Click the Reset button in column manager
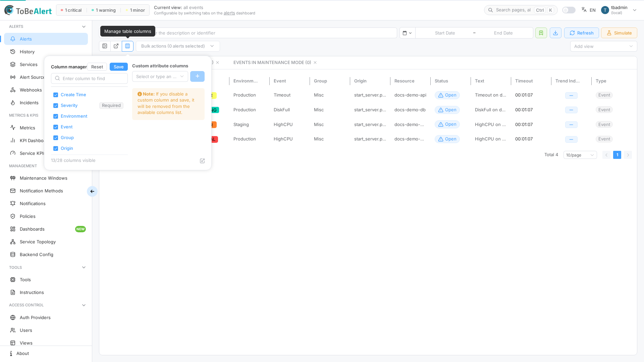Screen dimensions: 644x362 (x=97, y=67)
